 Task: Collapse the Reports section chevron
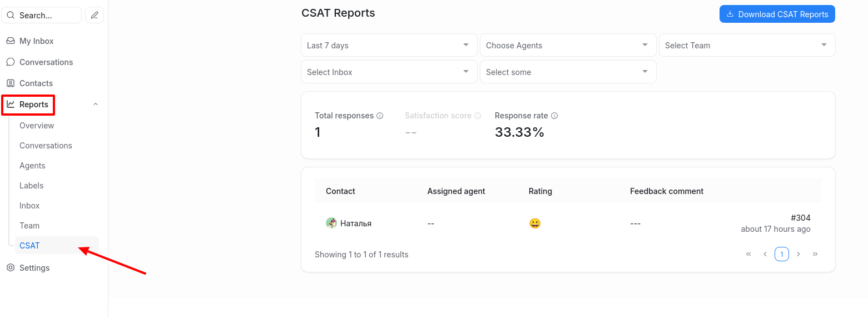[x=96, y=105]
